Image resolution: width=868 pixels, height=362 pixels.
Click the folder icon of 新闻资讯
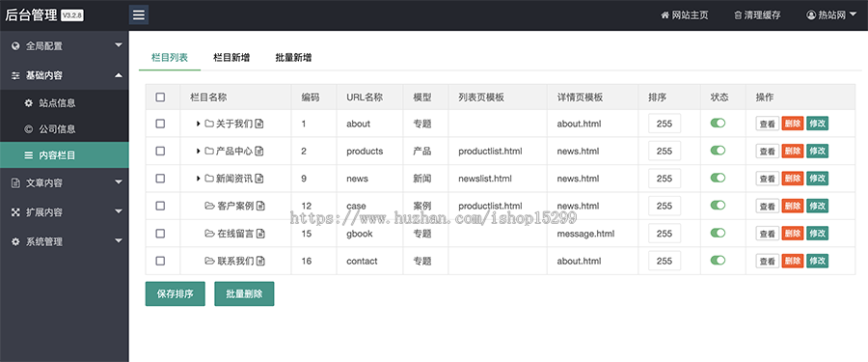pos(209,179)
